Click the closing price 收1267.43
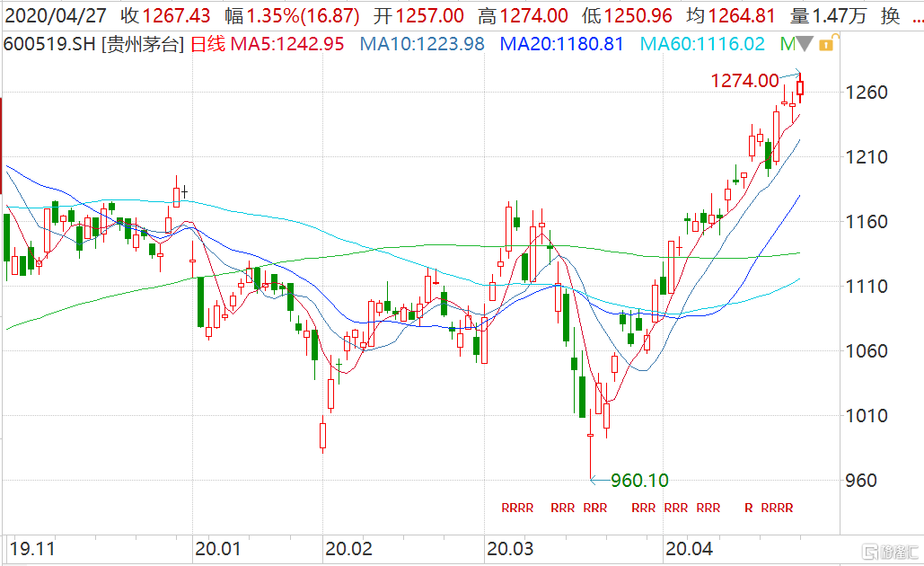Image resolution: width=924 pixels, height=566 pixels. tap(165, 15)
